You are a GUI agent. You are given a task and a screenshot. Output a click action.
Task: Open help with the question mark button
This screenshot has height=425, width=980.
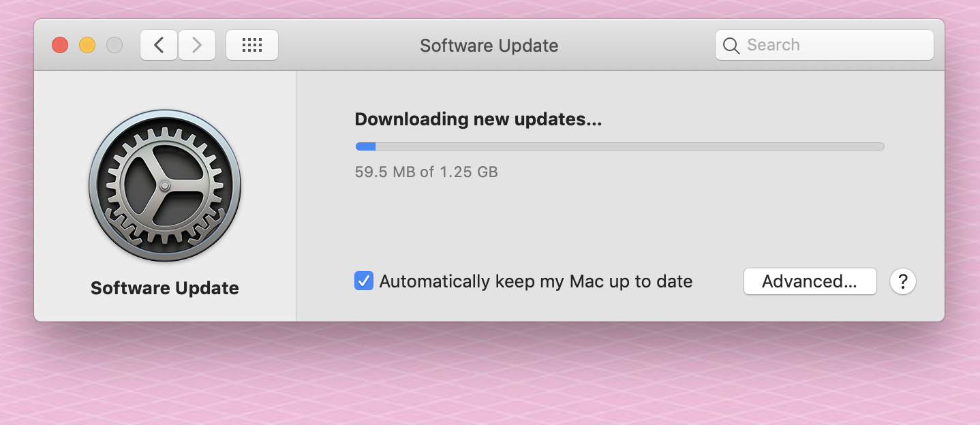point(903,281)
